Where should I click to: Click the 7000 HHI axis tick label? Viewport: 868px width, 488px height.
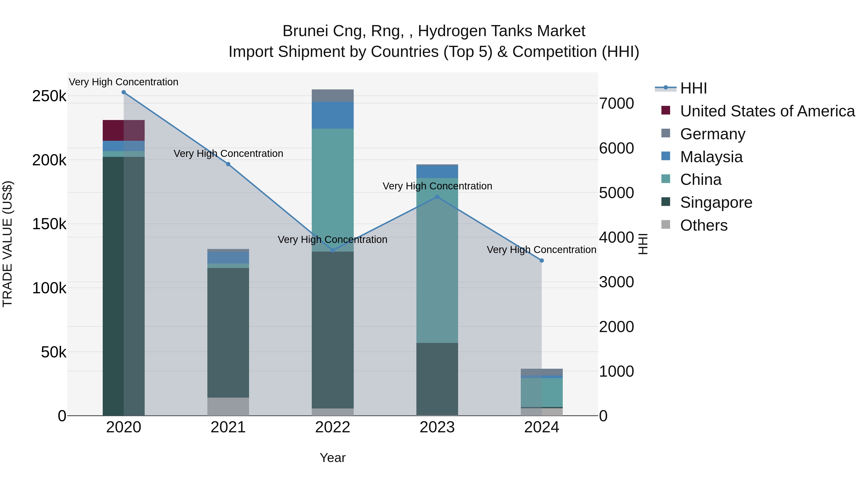tap(617, 103)
